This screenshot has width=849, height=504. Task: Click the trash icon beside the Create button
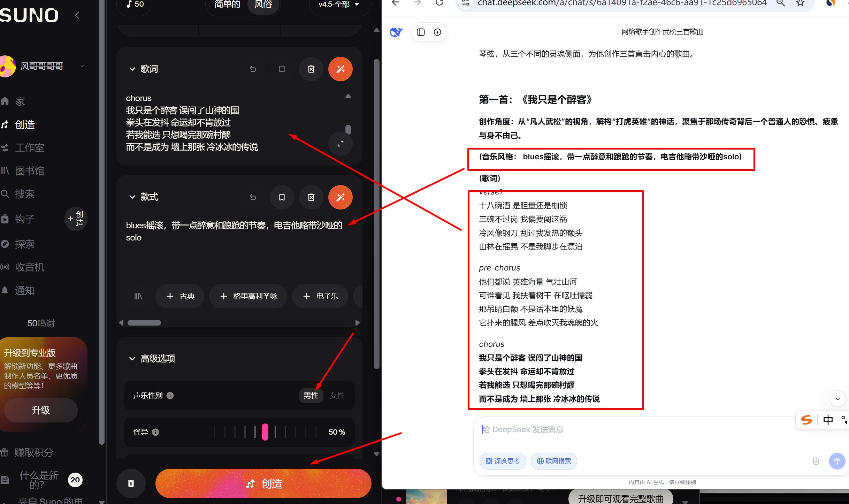point(131,483)
